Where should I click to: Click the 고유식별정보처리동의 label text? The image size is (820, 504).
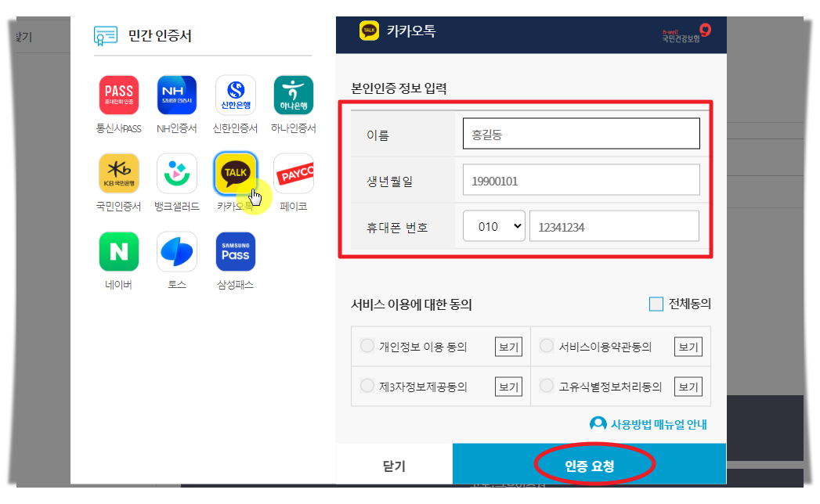point(610,387)
